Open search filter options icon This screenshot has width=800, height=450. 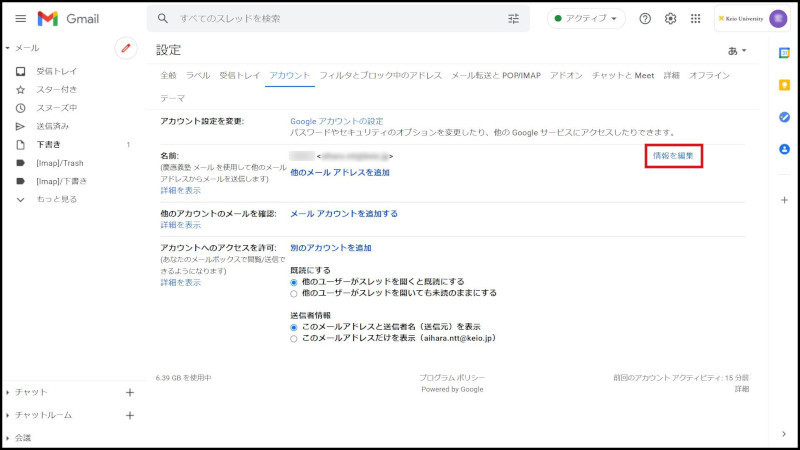(x=514, y=19)
